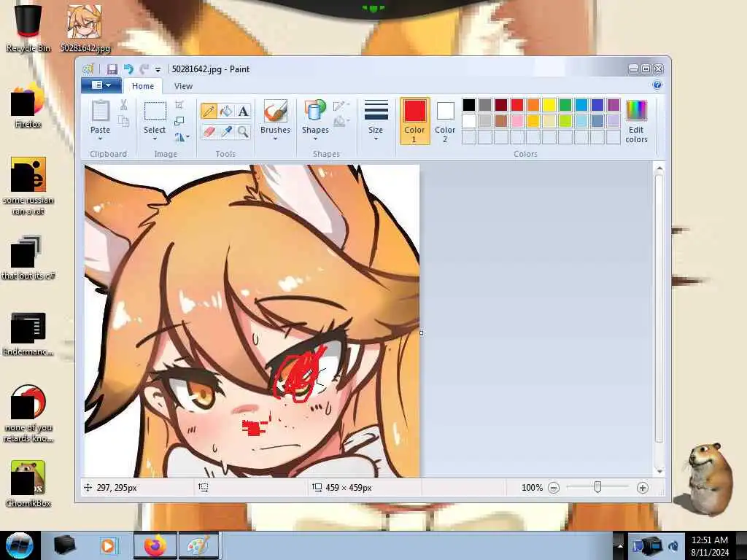Expand the Paste dropdown arrow
This screenshot has width=747, height=560.
coord(100,139)
